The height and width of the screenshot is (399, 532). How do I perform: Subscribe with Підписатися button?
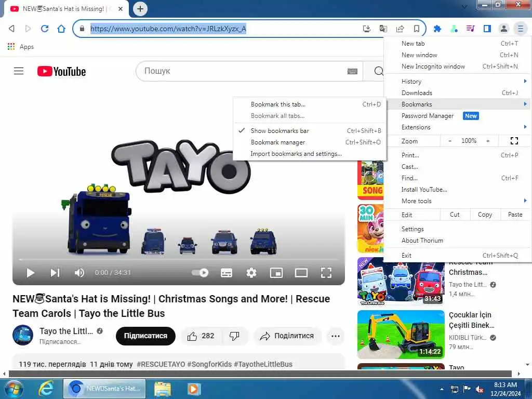click(x=145, y=336)
